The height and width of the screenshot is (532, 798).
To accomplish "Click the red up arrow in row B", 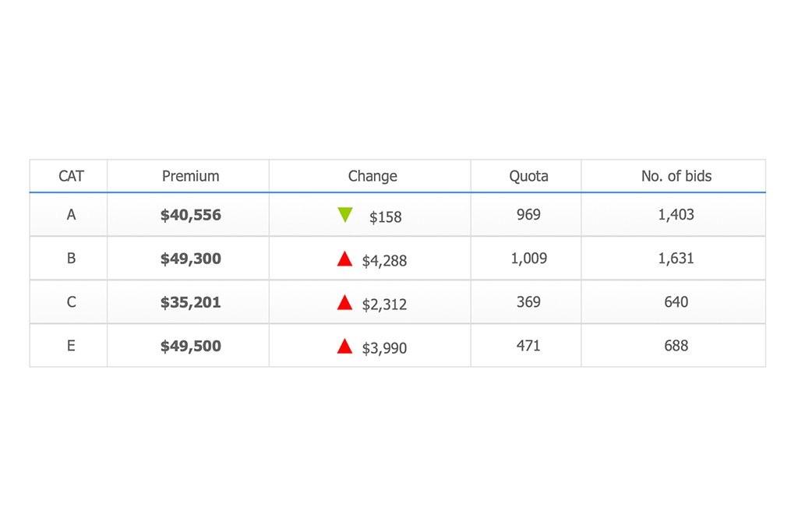I will [x=344, y=259].
